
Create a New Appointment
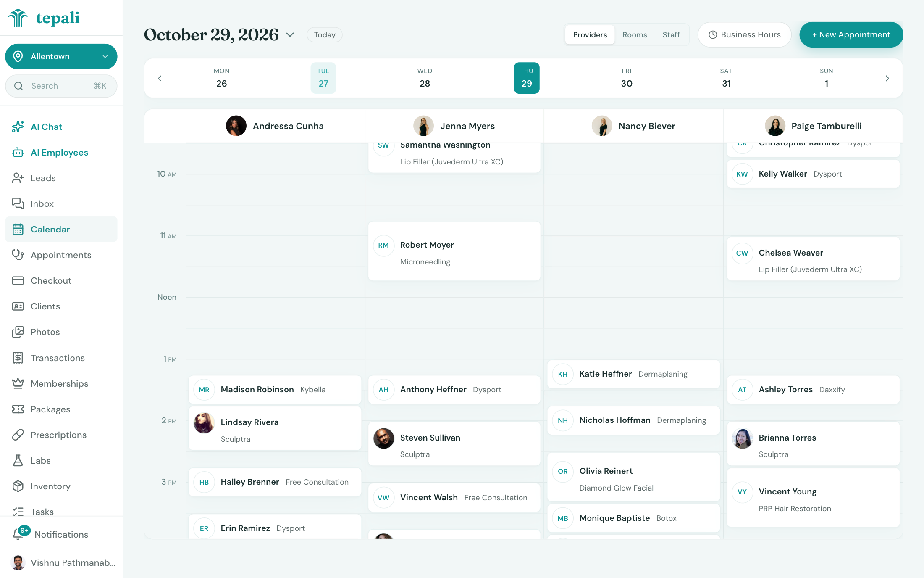tap(851, 35)
